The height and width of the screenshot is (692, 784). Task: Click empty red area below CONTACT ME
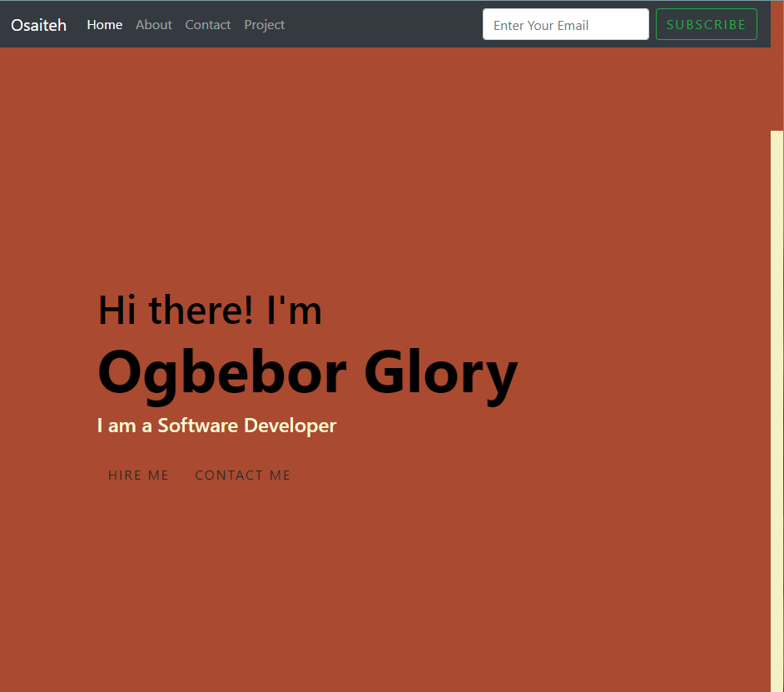tap(250, 583)
